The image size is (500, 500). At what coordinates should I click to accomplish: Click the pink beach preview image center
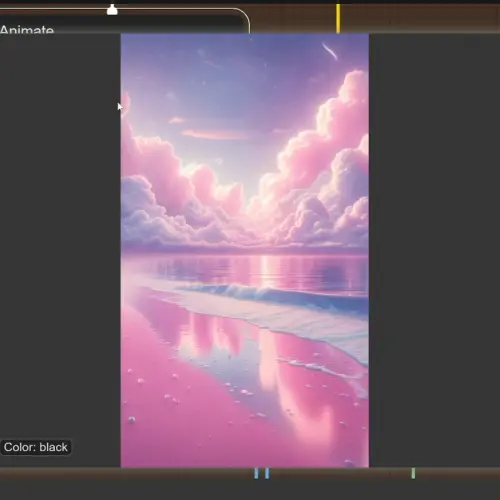point(245,250)
